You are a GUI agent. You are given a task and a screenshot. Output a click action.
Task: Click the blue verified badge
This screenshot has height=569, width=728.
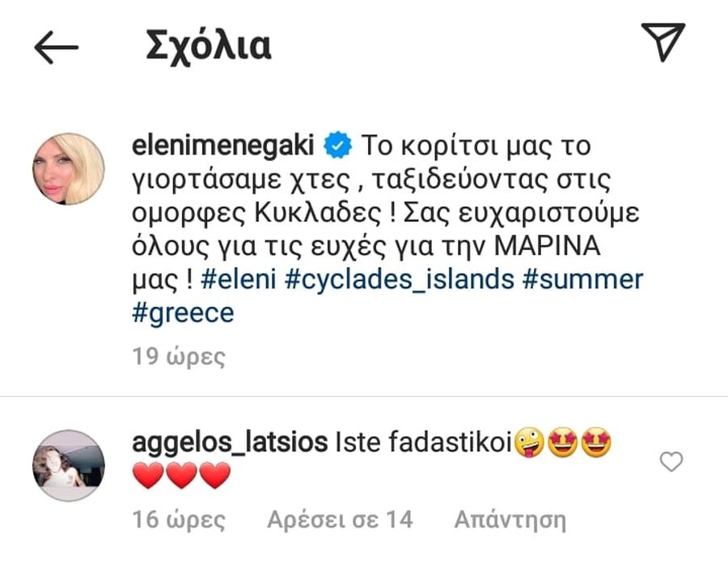(x=337, y=145)
